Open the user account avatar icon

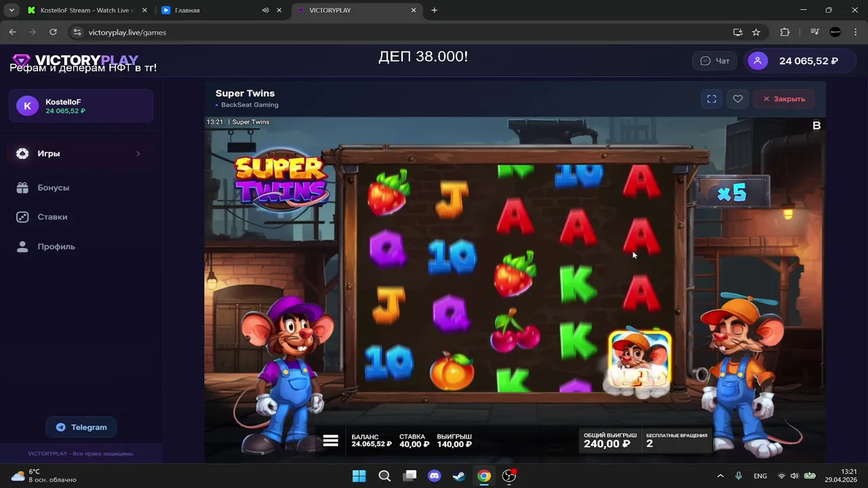(x=757, y=61)
